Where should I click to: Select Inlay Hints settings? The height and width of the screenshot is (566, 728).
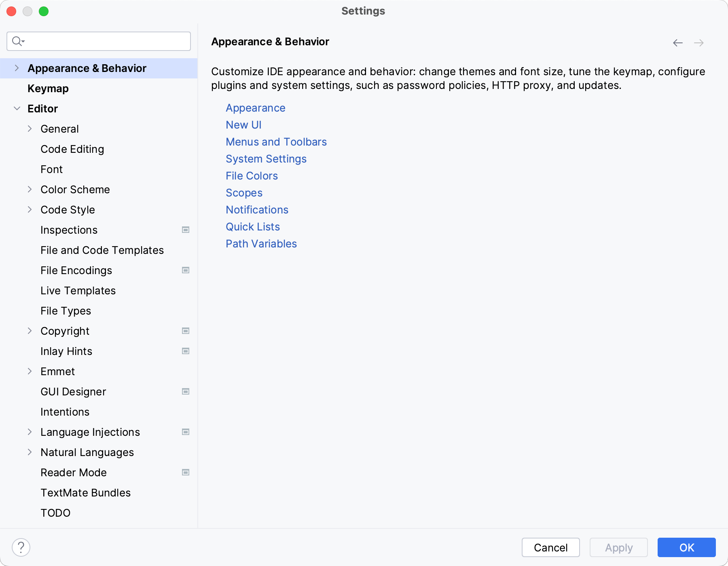99,351
